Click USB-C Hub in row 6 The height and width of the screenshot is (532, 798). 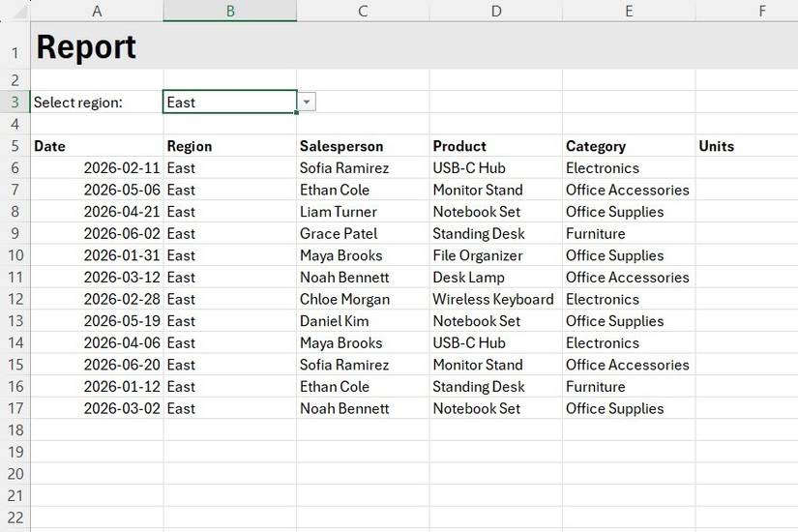[x=496, y=167]
